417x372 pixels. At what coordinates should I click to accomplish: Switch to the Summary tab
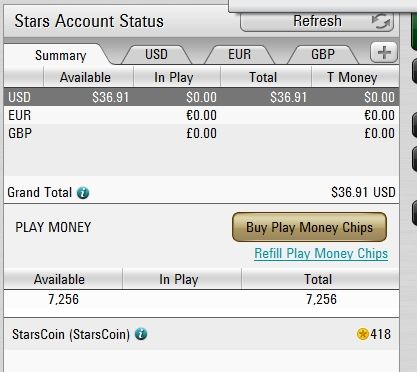[60, 55]
